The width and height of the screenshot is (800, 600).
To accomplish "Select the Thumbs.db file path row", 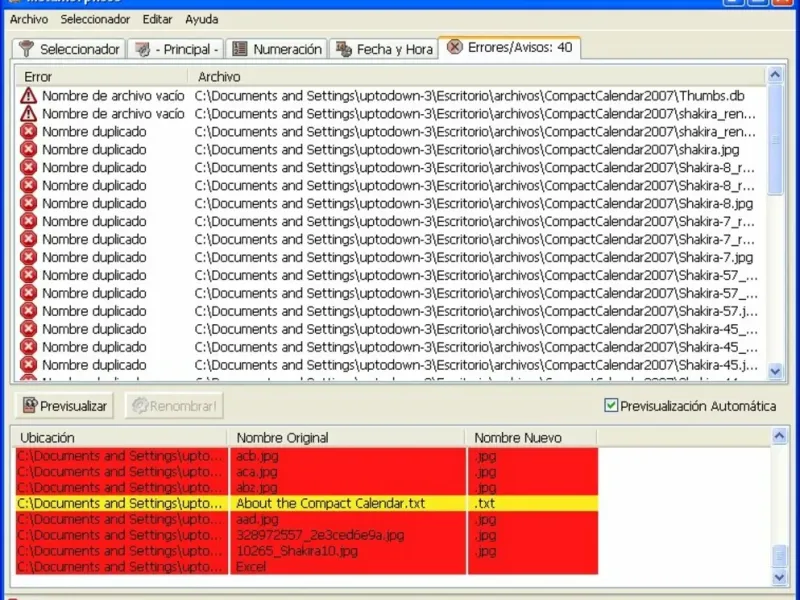I will click(469, 95).
